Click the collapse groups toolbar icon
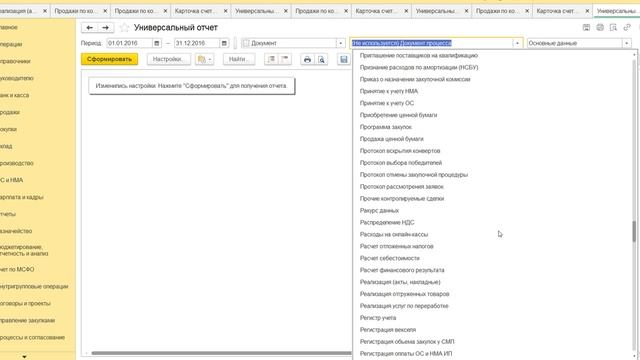 pyautogui.click(x=284, y=60)
